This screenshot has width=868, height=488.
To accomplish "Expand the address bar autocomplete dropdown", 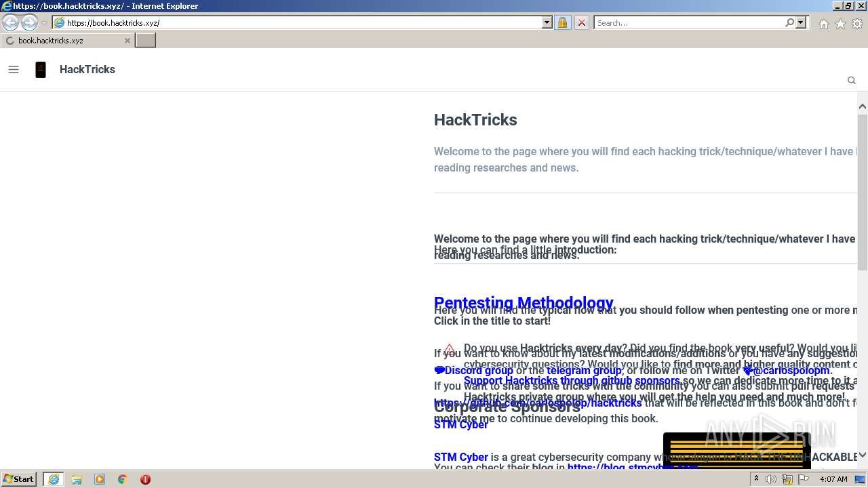I will click(x=547, y=22).
